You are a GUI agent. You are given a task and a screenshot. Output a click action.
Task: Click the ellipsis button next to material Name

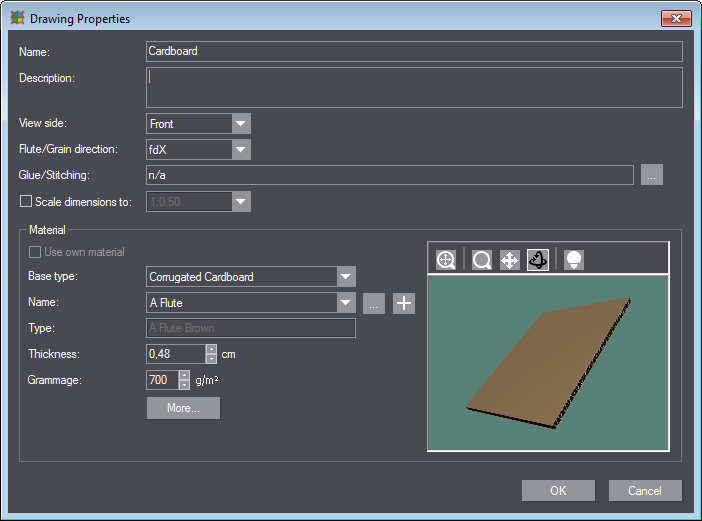373,304
